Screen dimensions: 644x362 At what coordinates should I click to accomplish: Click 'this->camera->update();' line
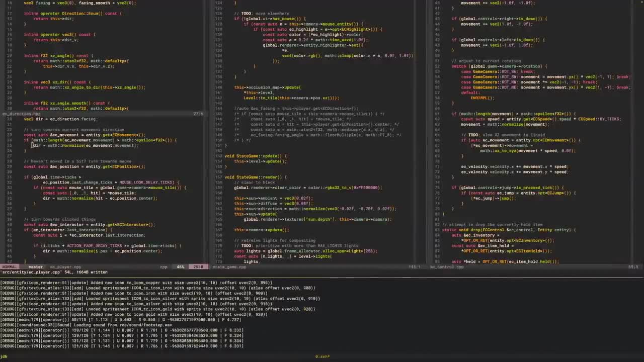point(262,230)
